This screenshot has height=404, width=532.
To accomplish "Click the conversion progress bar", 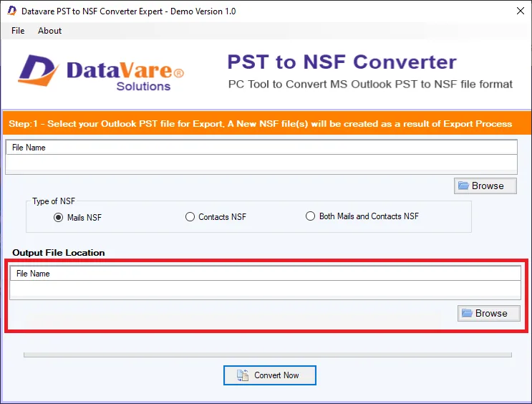I will pyautogui.click(x=267, y=355).
